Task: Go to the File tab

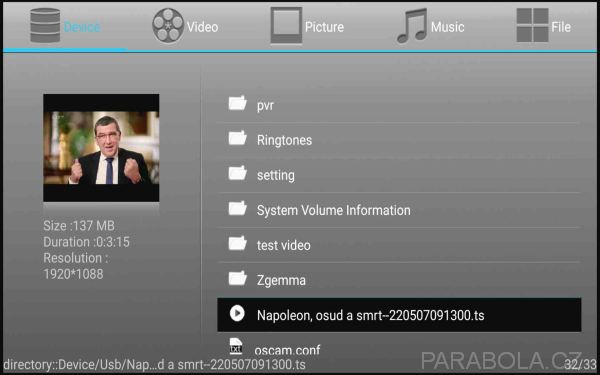Action: coord(543,26)
